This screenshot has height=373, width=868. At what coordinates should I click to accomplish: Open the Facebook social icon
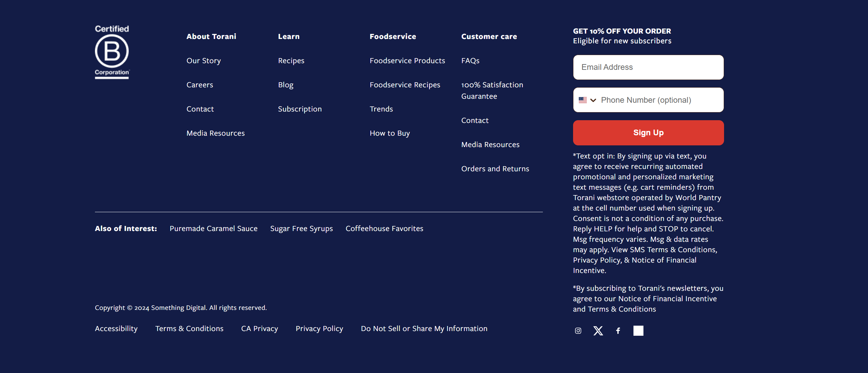pos(618,330)
